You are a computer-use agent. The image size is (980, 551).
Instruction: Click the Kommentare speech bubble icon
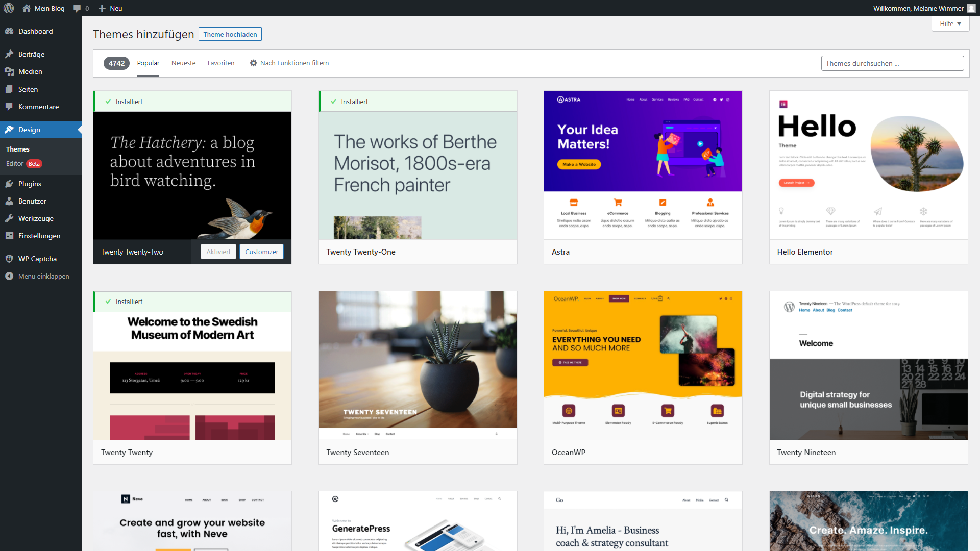pos(9,107)
